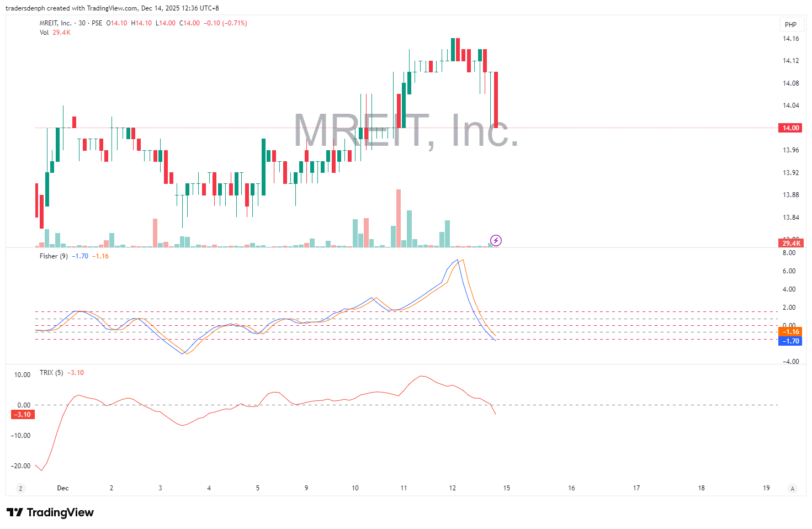Image resolution: width=812 pixels, height=529 pixels.
Task: Select the TRIX (5) indicator legend
Action: coord(51,373)
